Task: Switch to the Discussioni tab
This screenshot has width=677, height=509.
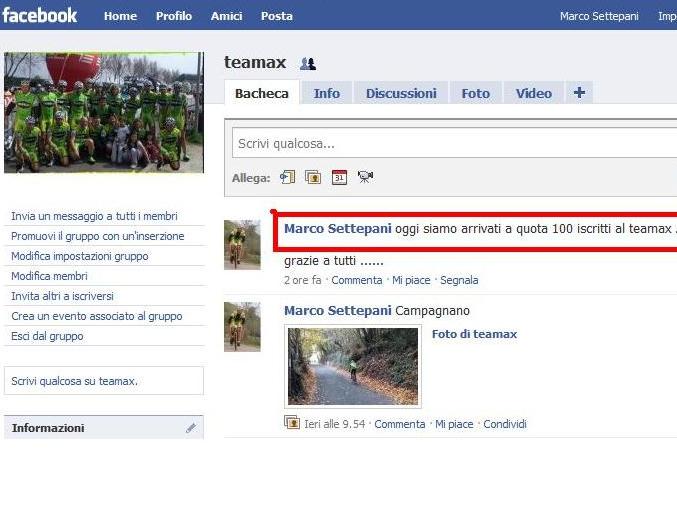Action: (401, 93)
